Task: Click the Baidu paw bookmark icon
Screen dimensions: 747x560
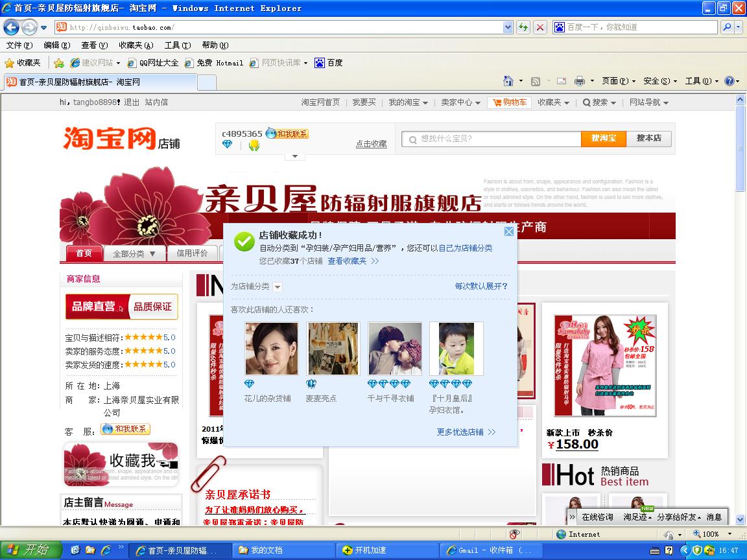Action: pos(320,63)
